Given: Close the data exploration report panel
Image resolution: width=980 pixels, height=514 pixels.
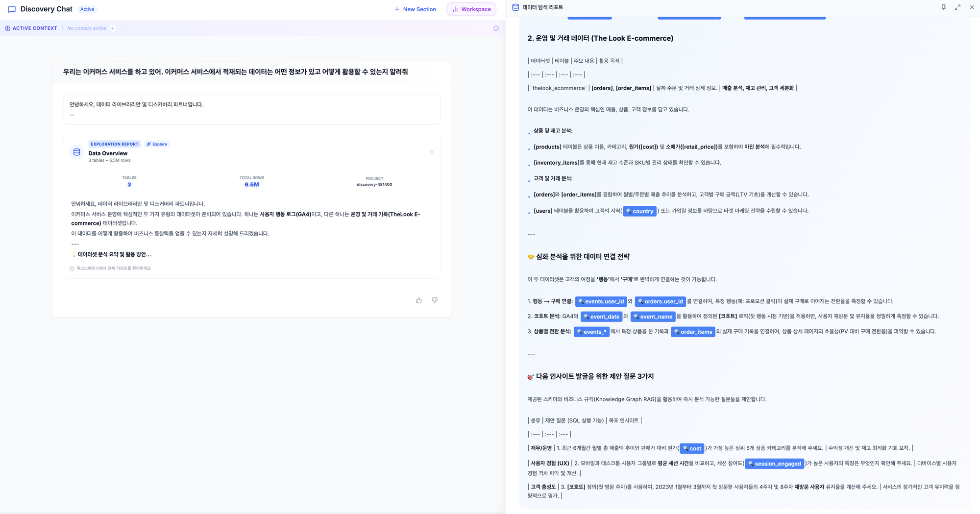Looking at the screenshot, I should [x=972, y=7].
